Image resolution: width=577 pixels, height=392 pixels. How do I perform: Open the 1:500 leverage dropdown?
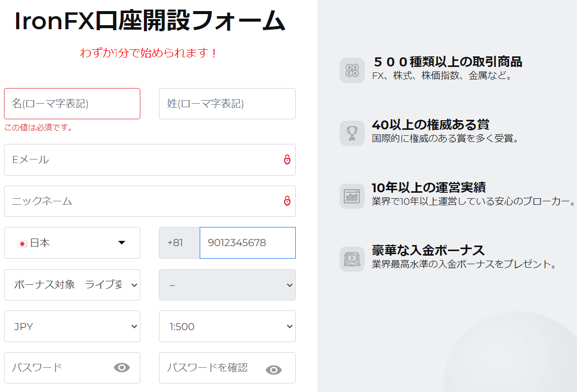227,326
